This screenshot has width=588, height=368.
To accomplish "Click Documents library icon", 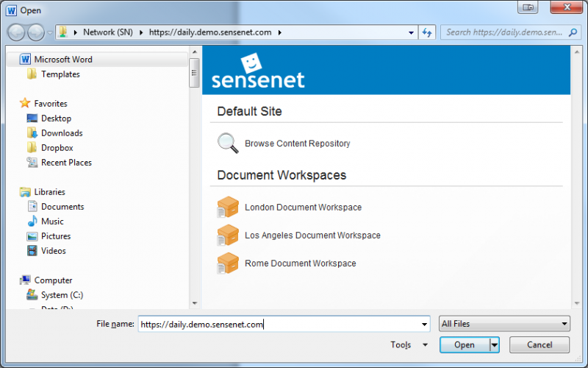I will 32,206.
